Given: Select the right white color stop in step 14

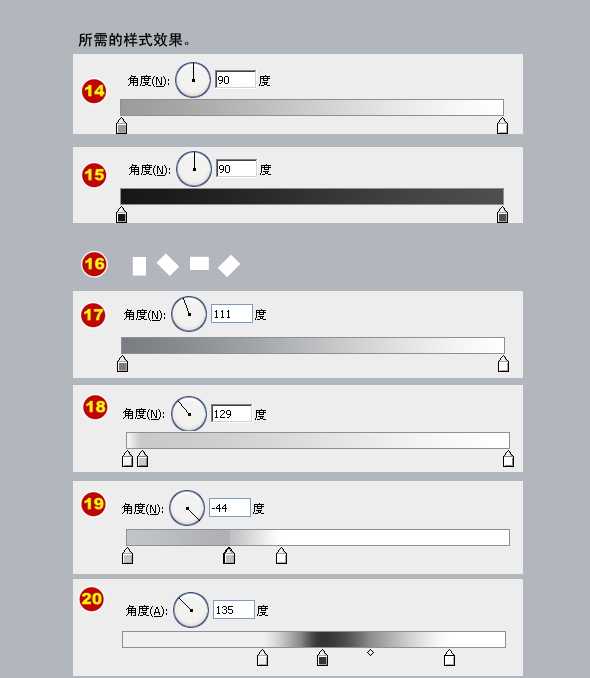Looking at the screenshot, I should pyautogui.click(x=502, y=126).
